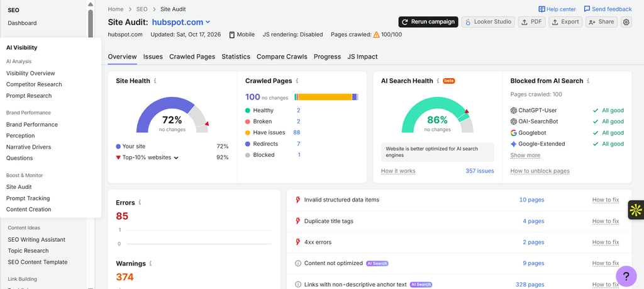Click the OAI-SearchBot icon
644x289 pixels.
click(513, 122)
